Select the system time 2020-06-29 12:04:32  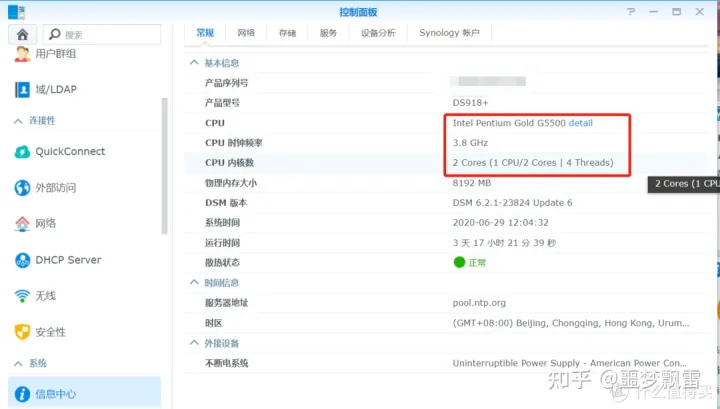pos(501,223)
